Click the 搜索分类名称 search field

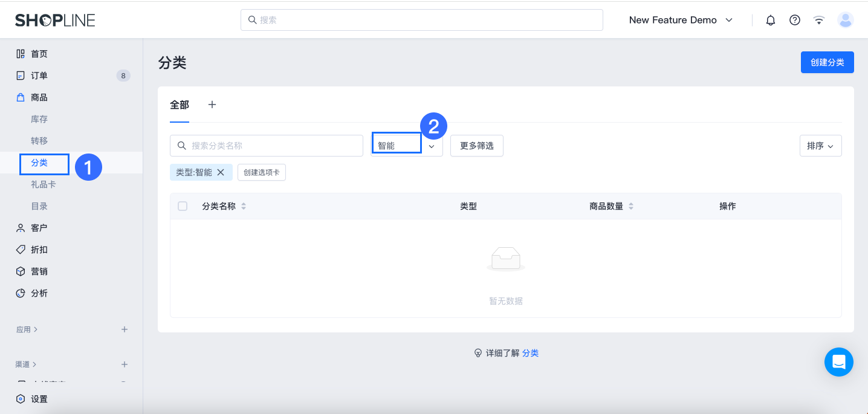266,145
